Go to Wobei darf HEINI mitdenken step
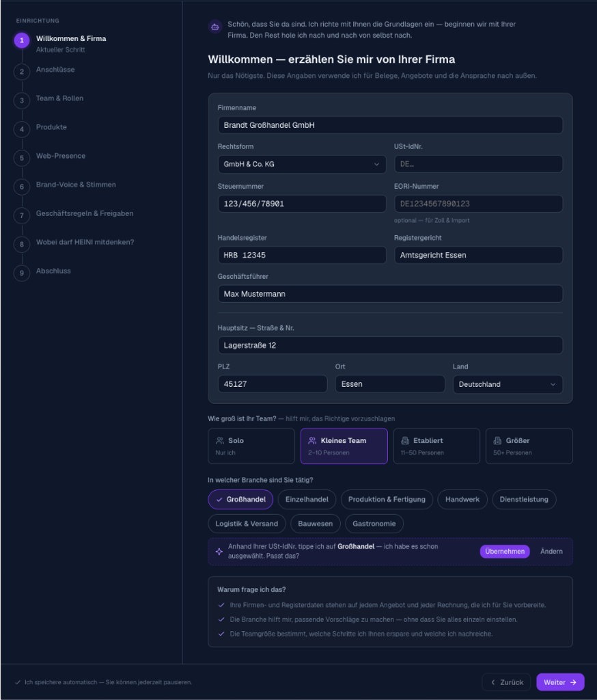The height and width of the screenshot is (700, 597). 85,242
